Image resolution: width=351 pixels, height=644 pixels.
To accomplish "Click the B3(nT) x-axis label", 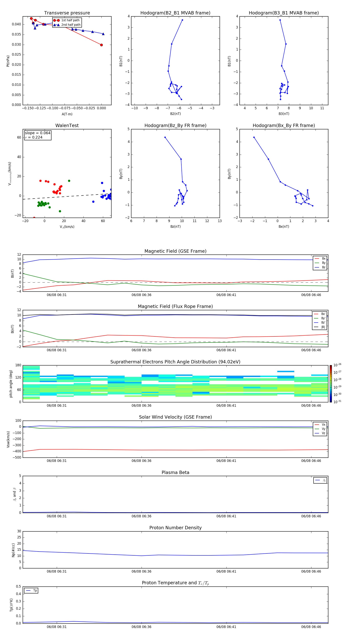I will coord(284,114).
